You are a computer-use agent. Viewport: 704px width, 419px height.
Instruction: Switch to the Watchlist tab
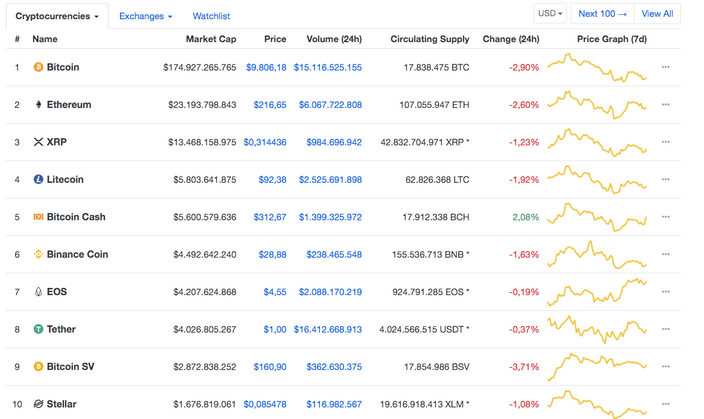[x=211, y=17]
